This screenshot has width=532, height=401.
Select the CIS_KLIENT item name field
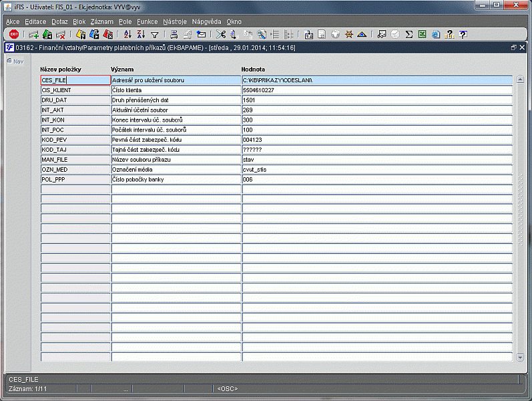point(75,90)
